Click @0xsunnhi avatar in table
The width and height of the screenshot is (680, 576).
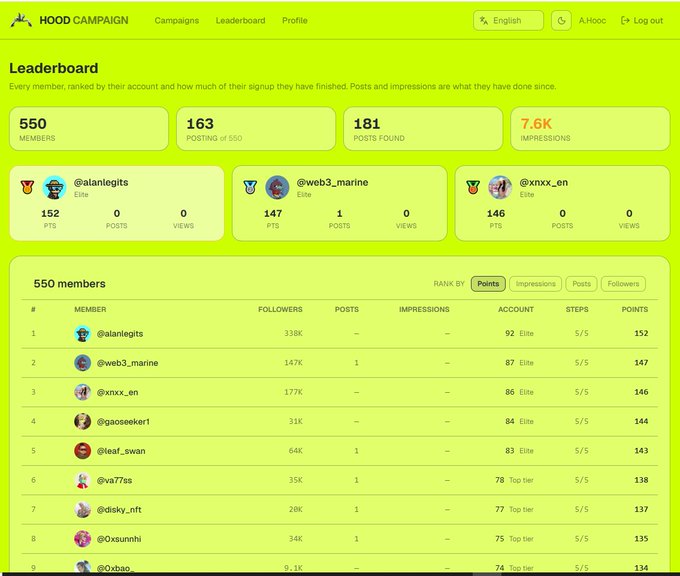click(x=82, y=539)
